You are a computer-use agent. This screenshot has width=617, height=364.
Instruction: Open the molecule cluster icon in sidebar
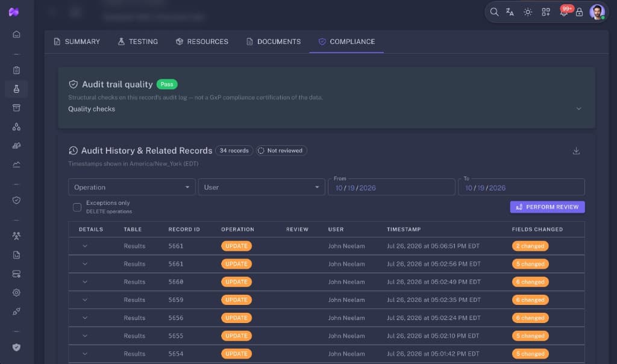(16, 127)
